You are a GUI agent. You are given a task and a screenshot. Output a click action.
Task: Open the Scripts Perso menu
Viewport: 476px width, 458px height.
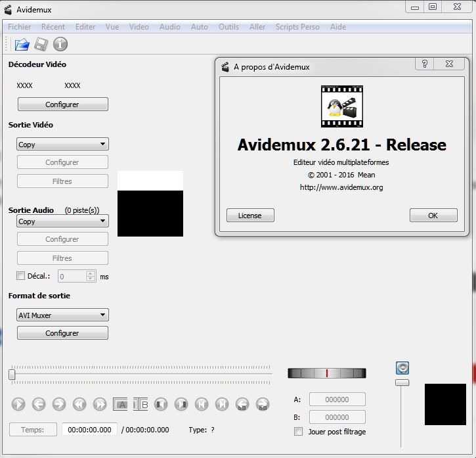coord(297,27)
